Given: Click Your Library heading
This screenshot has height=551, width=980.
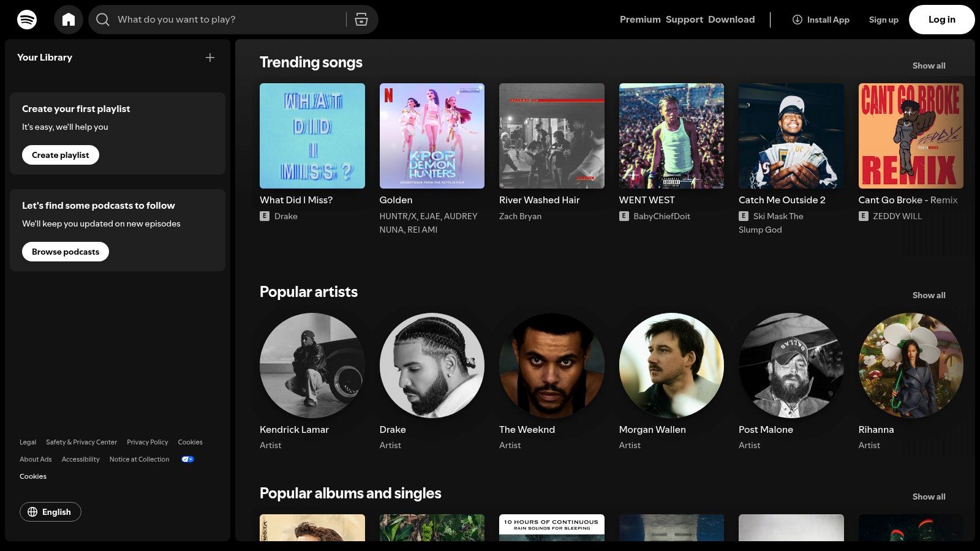Looking at the screenshot, I should point(45,58).
